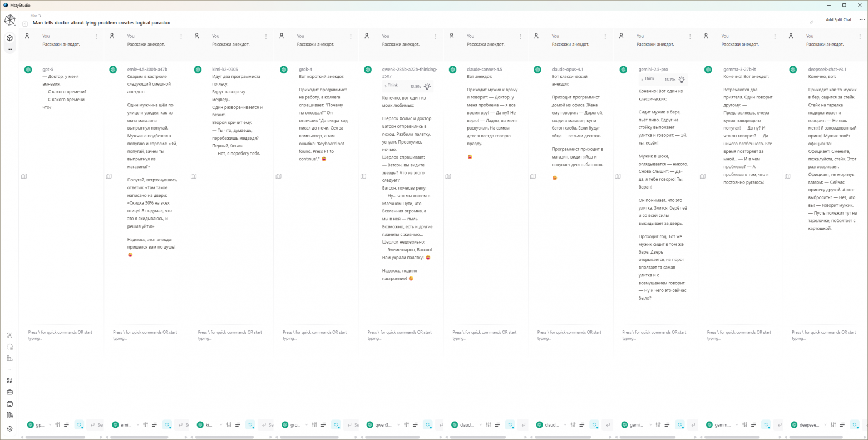The height and width of the screenshot is (440, 868).
Task: Focus the grok-4 message input field
Action: (x=315, y=335)
